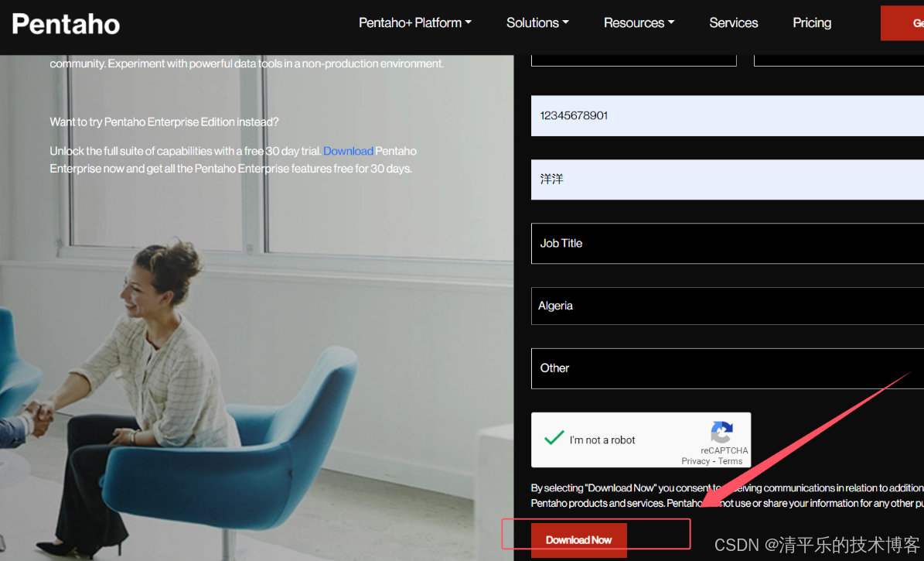
Task: Open the country dropdown showing Algeria
Action: click(727, 306)
